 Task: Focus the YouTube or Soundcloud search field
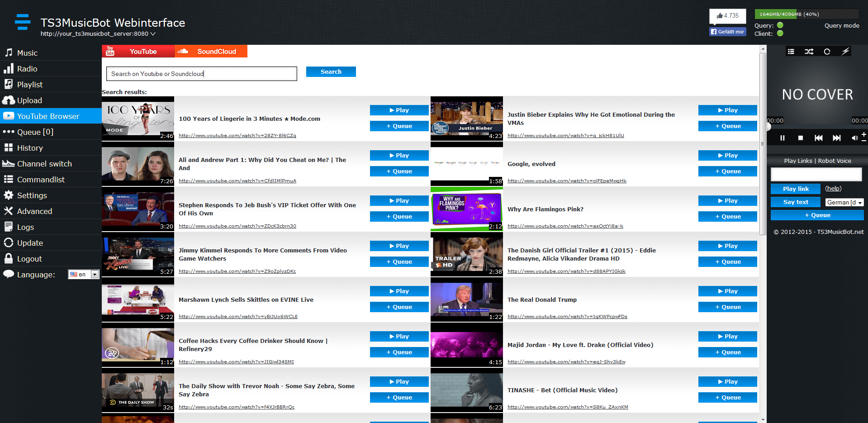point(202,74)
